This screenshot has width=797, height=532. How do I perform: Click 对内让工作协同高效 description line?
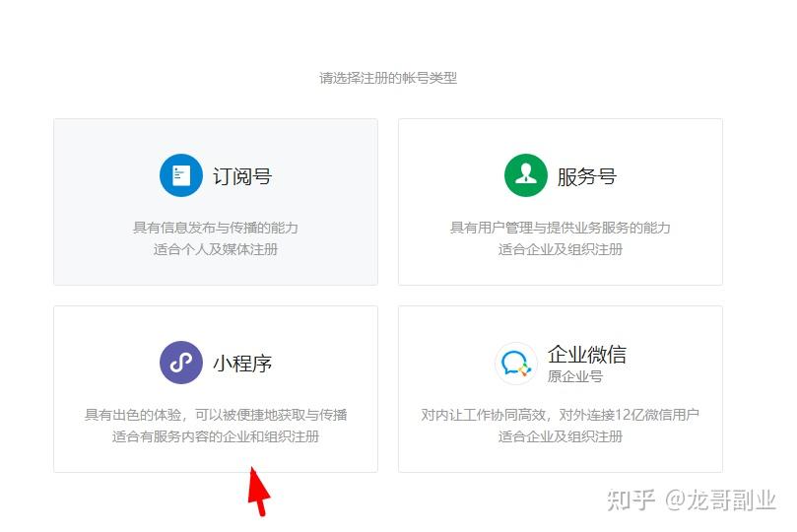(x=561, y=414)
